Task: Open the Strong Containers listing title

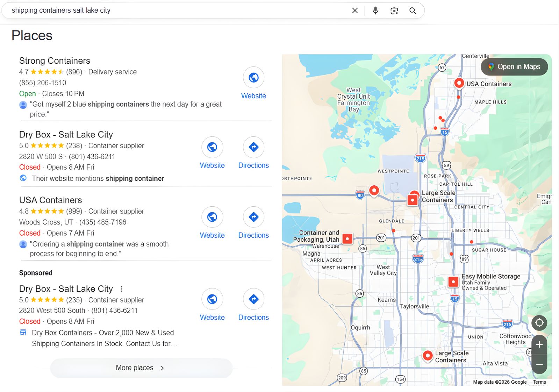Action: pos(55,61)
